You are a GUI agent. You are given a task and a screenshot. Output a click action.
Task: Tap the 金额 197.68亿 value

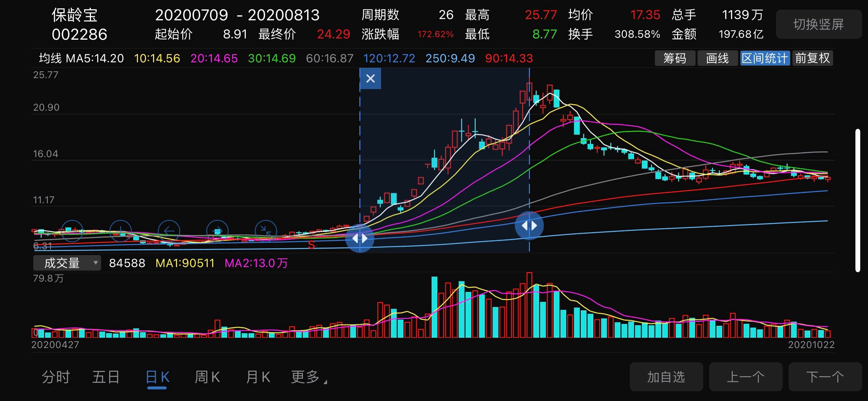(x=741, y=34)
